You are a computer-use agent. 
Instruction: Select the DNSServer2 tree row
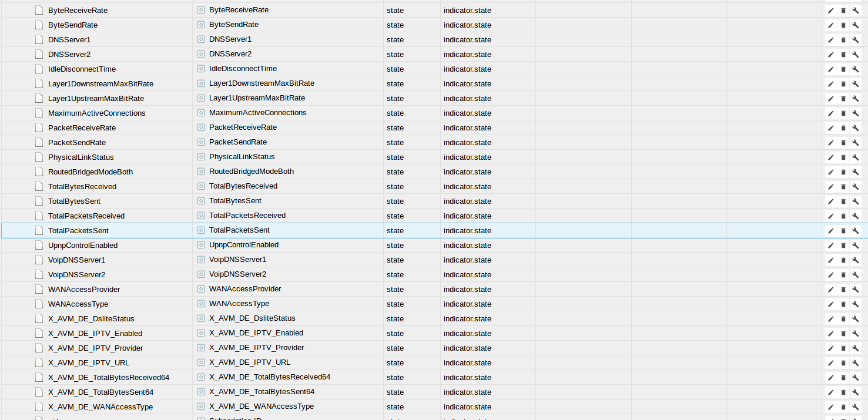pos(434,55)
